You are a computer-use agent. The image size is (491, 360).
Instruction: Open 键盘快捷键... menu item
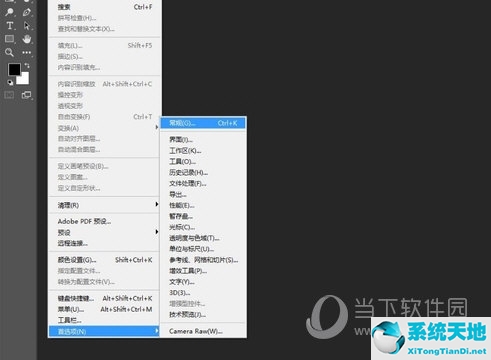[x=105, y=298]
